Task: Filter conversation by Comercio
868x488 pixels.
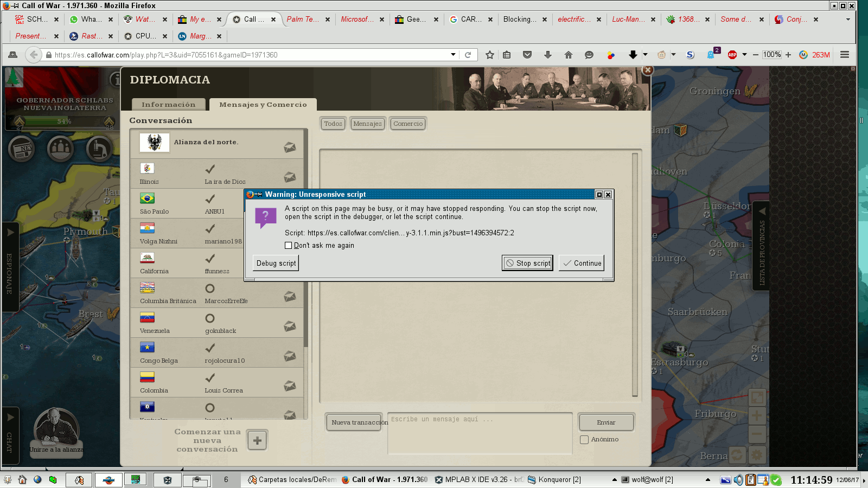Action: (x=408, y=124)
